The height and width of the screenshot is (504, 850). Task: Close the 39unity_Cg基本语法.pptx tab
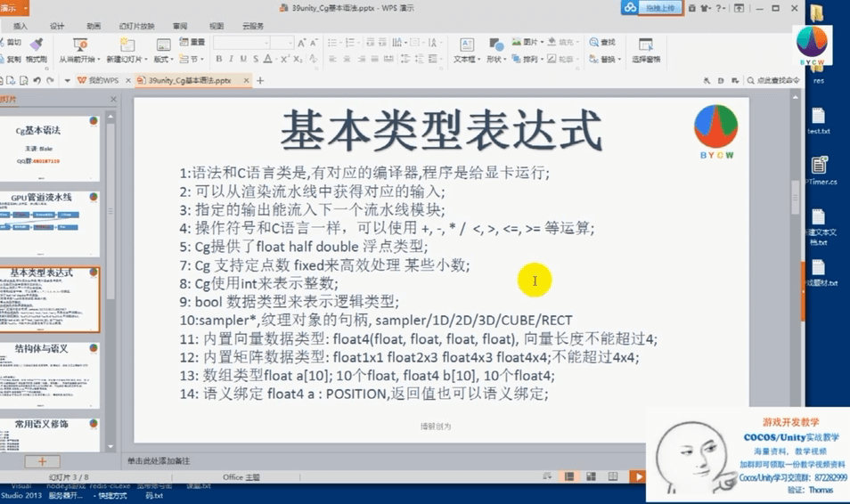pyautogui.click(x=246, y=80)
